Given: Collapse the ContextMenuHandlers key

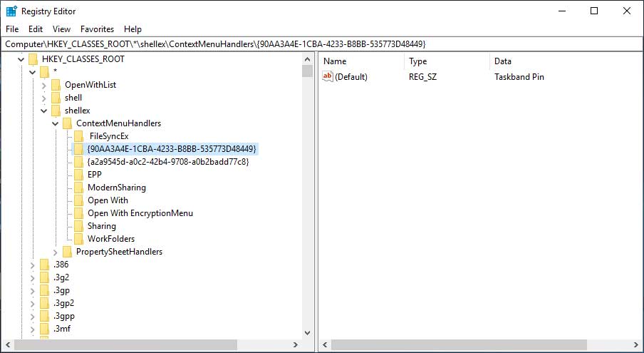Looking at the screenshot, I should [55, 123].
